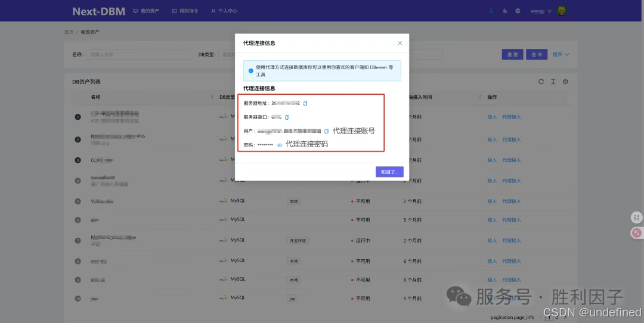The width and height of the screenshot is (644, 323).
Task: Open the theme paint-bucket icon in header
Action: (505, 11)
